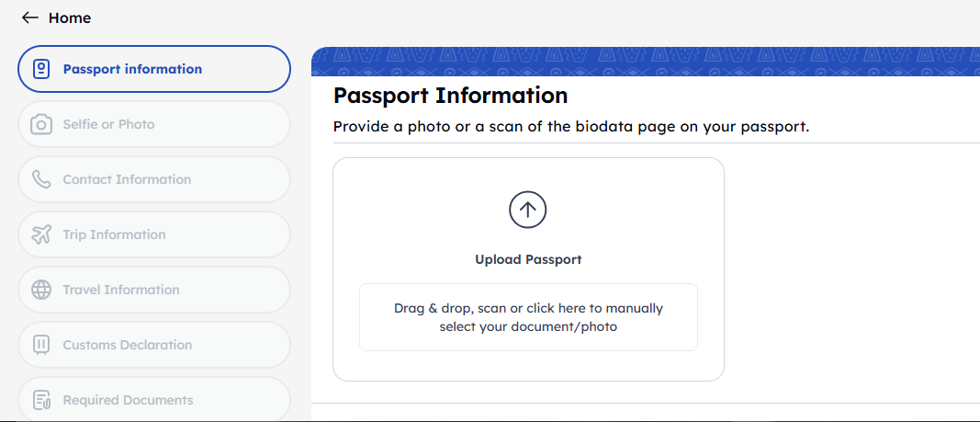Viewport: 980px width, 422px height.
Task: Click the Passport Information page heading
Action: click(450, 95)
